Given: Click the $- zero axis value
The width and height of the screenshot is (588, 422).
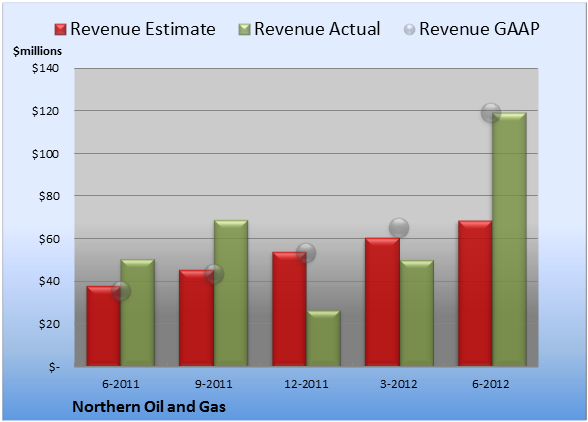Looking at the screenshot, I should coord(54,367).
